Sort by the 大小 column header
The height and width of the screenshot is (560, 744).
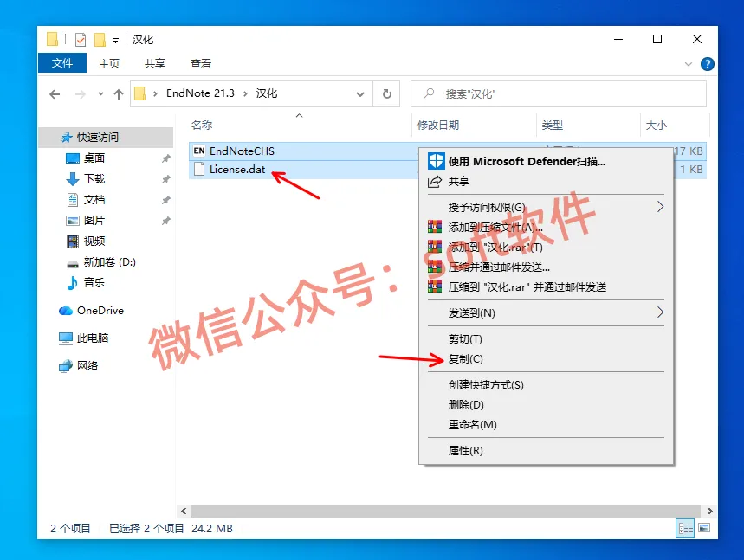tap(657, 126)
